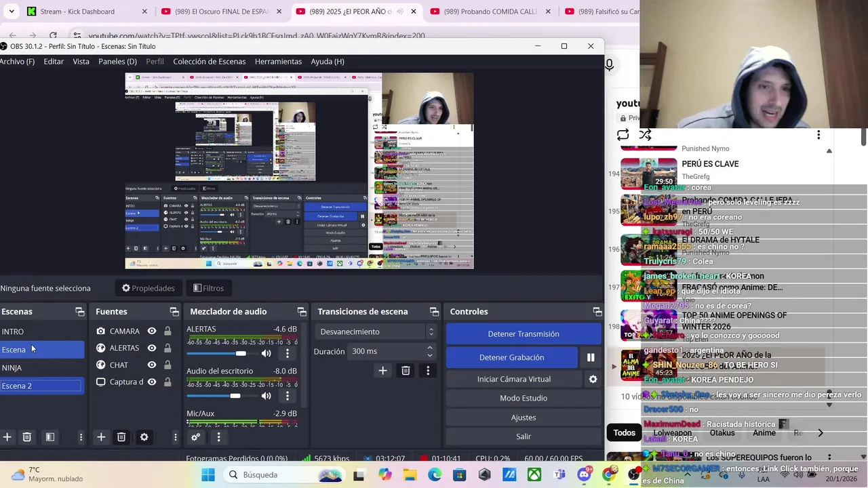Hide the CHAT source
The width and height of the screenshot is (868, 488).
(x=152, y=365)
